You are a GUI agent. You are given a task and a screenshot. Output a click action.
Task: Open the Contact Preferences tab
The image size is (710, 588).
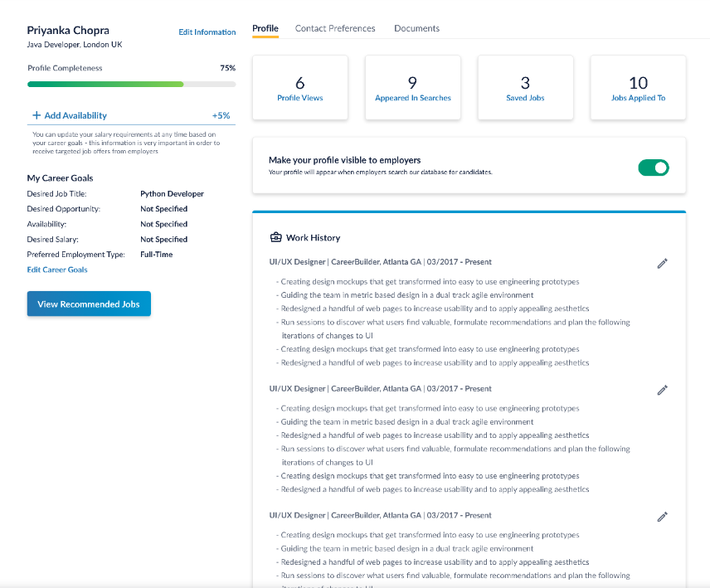335,28
